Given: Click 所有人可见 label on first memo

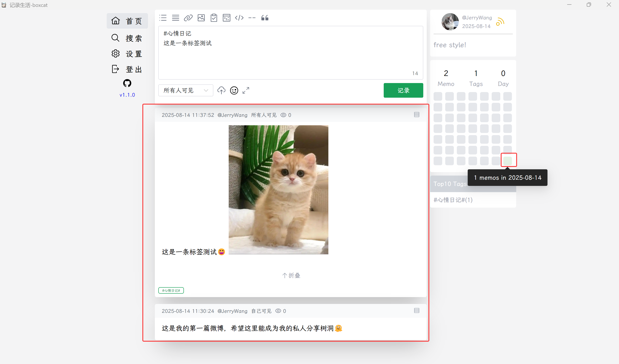Looking at the screenshot, I should point(264,115).
